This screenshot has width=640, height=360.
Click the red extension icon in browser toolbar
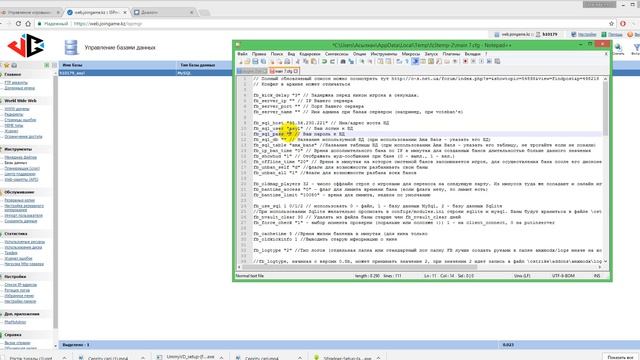pyautogui.click(x=622, y=24)
